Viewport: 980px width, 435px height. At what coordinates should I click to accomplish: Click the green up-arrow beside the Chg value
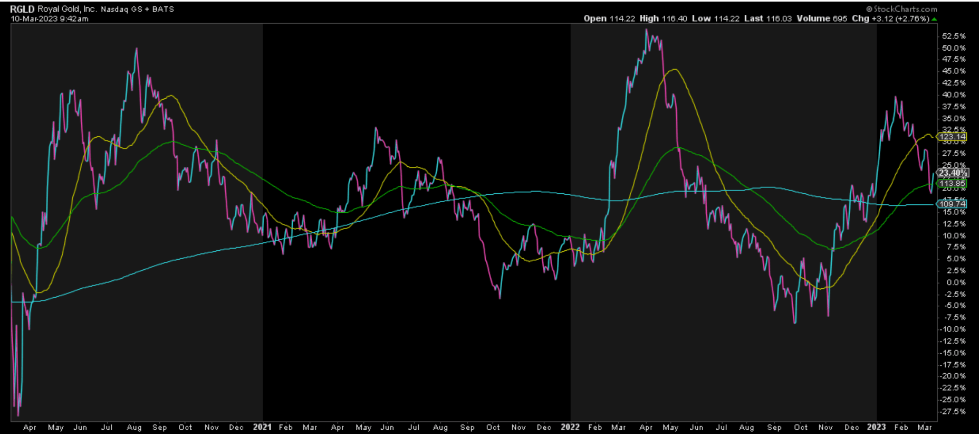coord(935,19)
